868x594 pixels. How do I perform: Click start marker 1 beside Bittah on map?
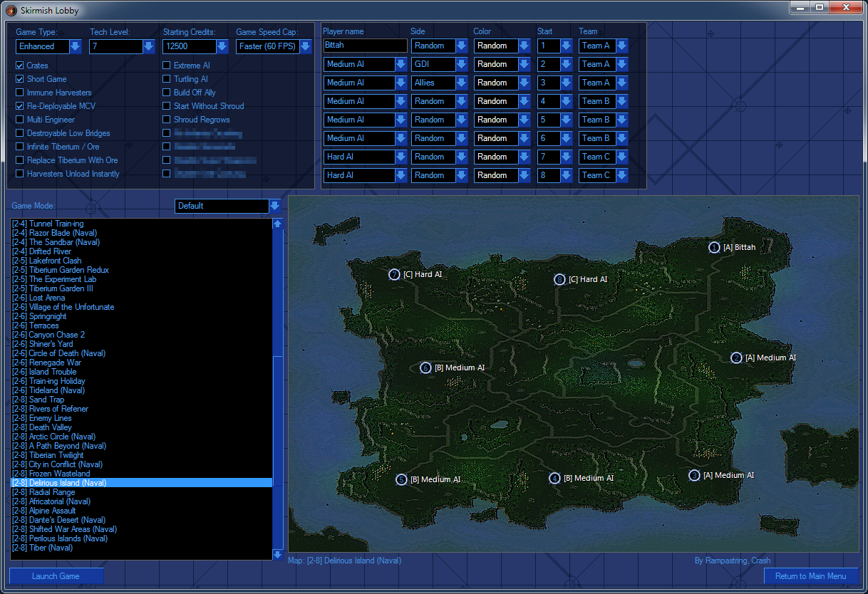pyautogui.click(x=714, y=247)
